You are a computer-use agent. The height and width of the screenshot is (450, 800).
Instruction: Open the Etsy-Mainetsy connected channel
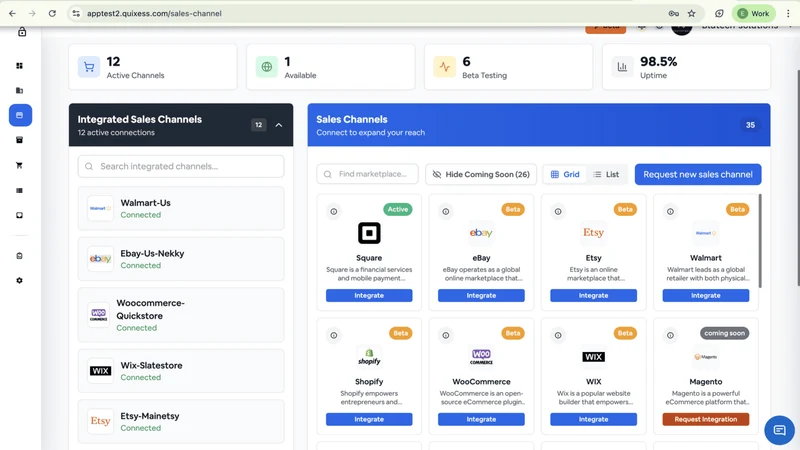(181, 421)
